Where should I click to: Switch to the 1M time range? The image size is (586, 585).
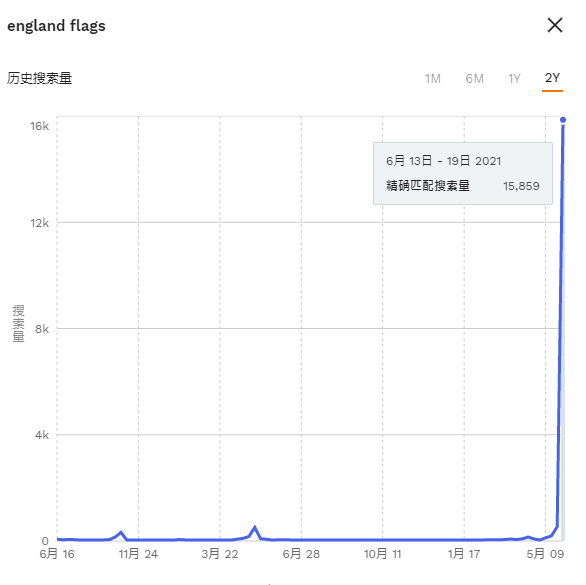(433, 79)
